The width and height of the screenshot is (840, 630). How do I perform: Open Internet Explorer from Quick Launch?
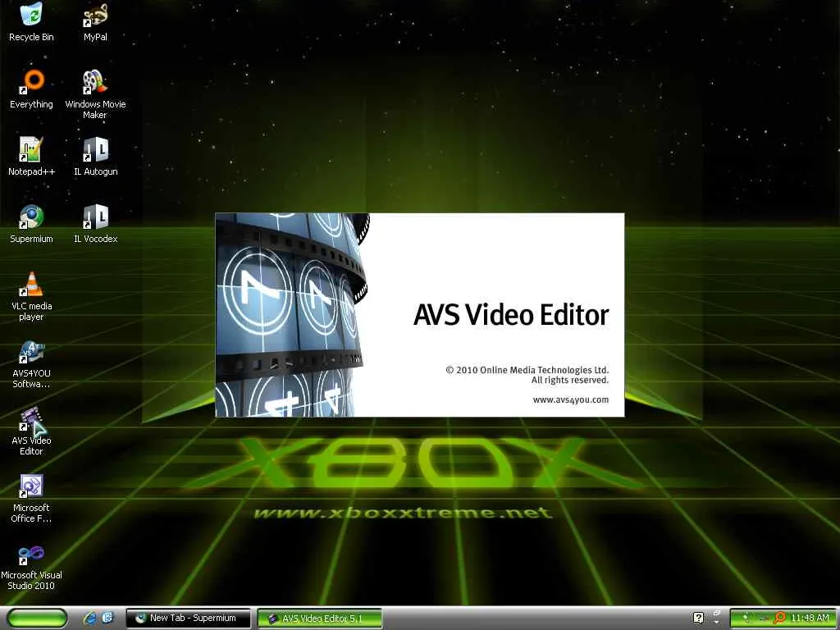(x=90, y=619)
